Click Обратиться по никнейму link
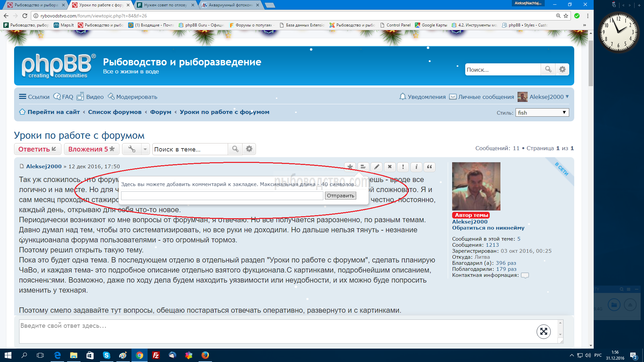 [x=488, y=228]
